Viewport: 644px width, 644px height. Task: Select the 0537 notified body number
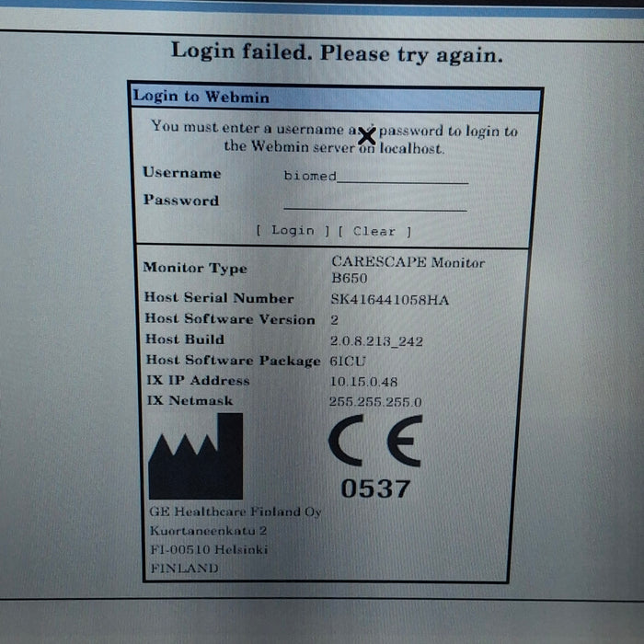[x=375, y=489]
